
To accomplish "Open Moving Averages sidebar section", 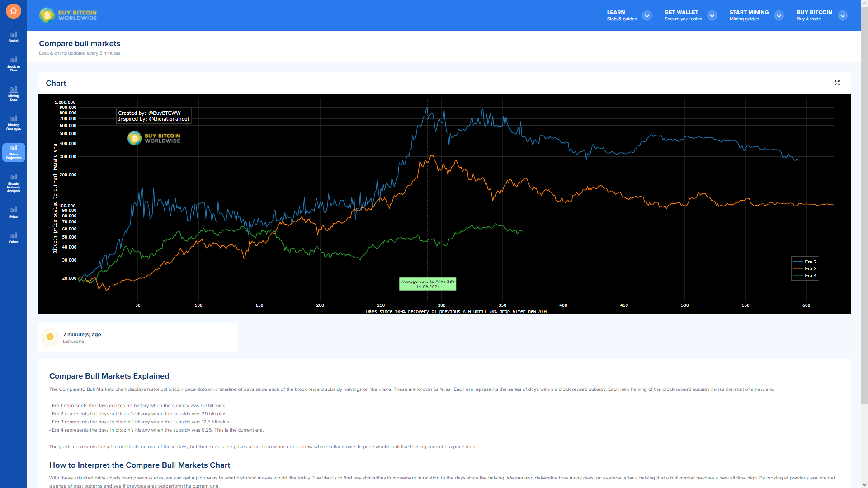I will (x=14, y=123).
